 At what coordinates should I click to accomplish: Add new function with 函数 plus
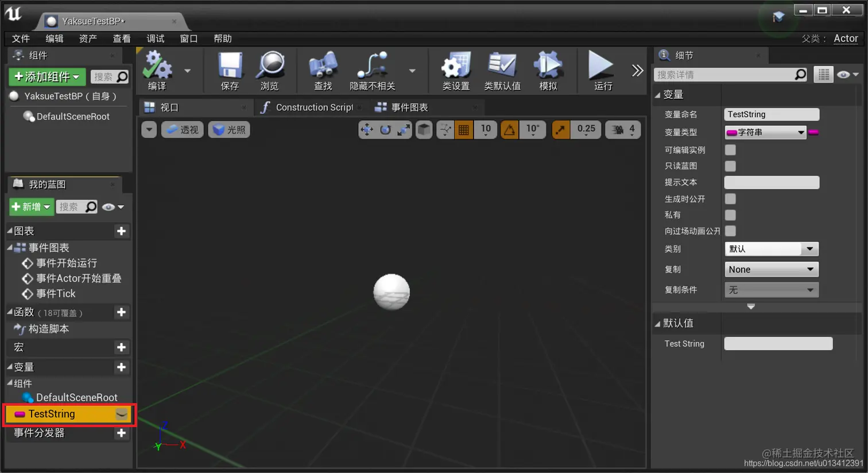[x=121, y=312]
